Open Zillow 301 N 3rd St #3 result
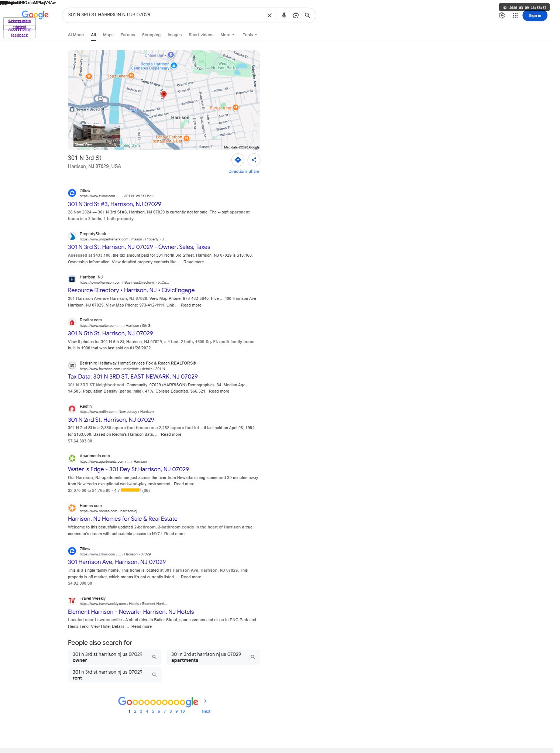Screen dimensions: 560x753 tap(114, 204)
